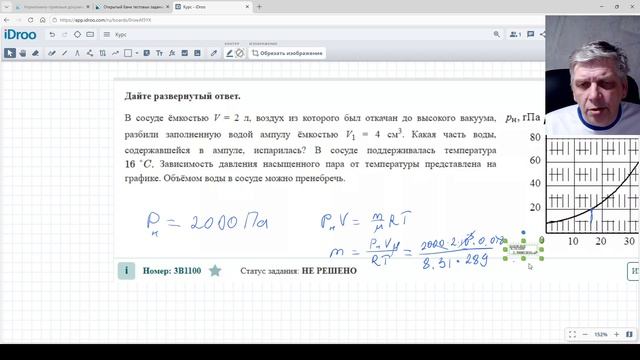The width and height of the screenshot is (640, 360).
Task: Click the star next to Номер 3B1100
Action: (x=215, y=271)
